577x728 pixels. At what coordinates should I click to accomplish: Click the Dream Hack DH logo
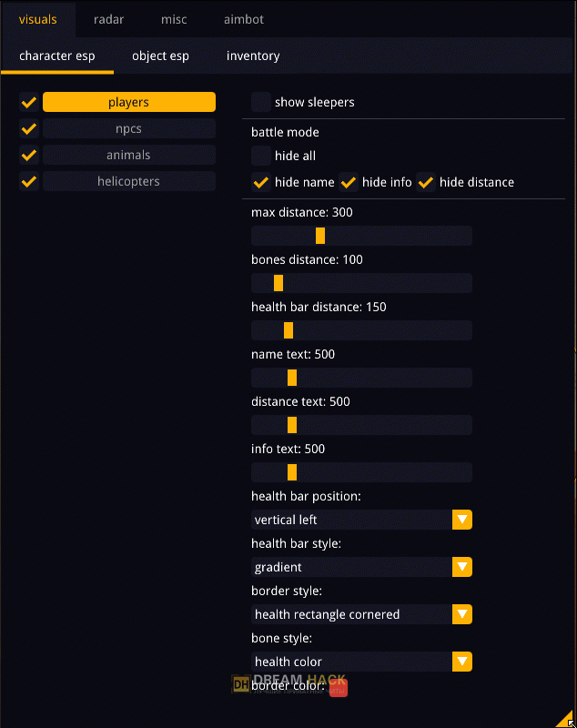click(x=241, y=685)
